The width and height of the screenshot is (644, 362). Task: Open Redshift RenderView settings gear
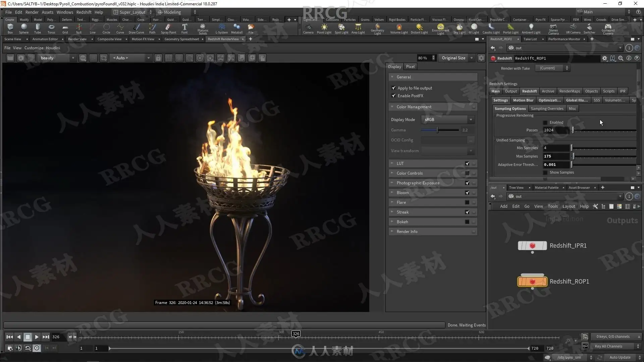[481, 58]
